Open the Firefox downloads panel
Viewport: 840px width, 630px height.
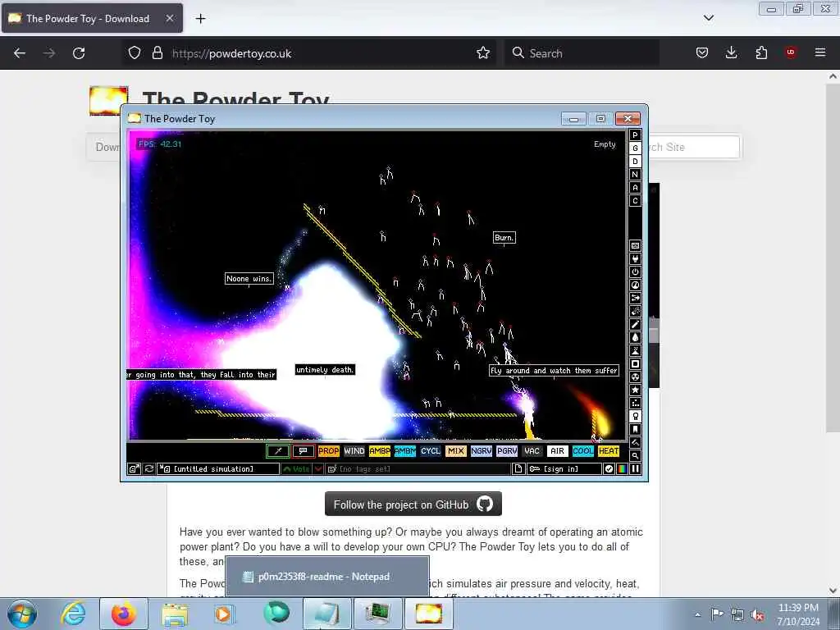point(731,52)
